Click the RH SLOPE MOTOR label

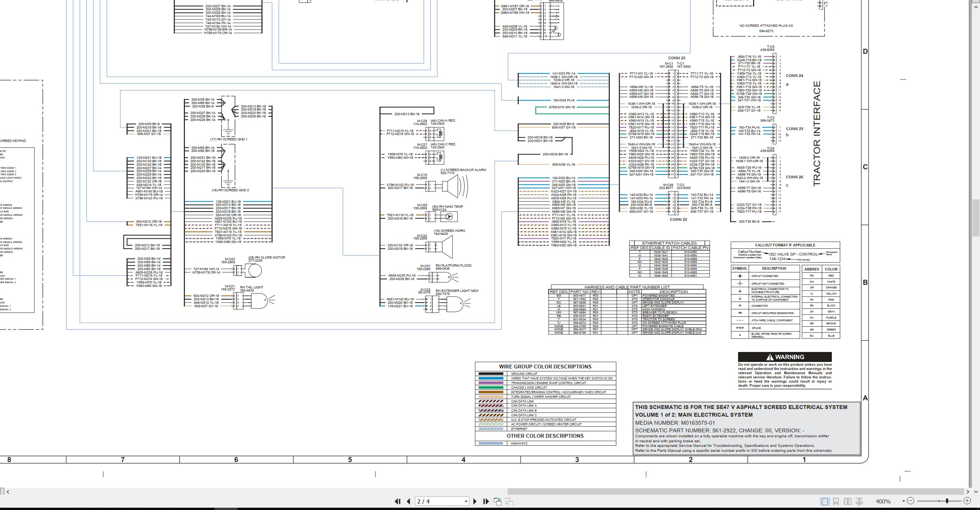(267, 257)
